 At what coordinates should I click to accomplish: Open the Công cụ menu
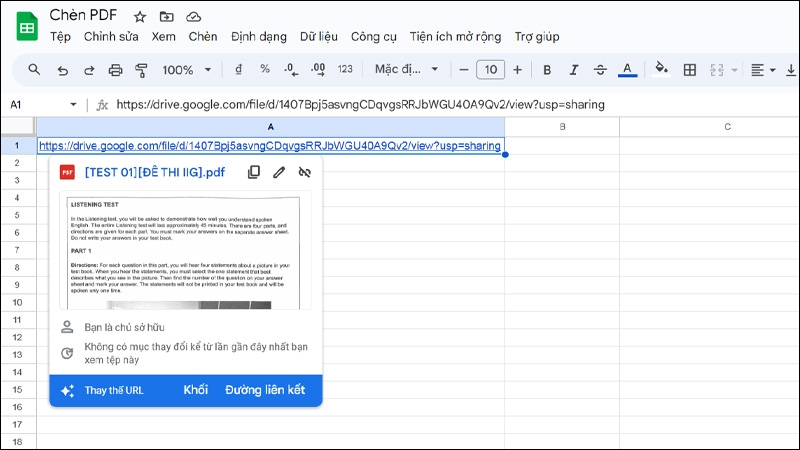tap(373, 37)
